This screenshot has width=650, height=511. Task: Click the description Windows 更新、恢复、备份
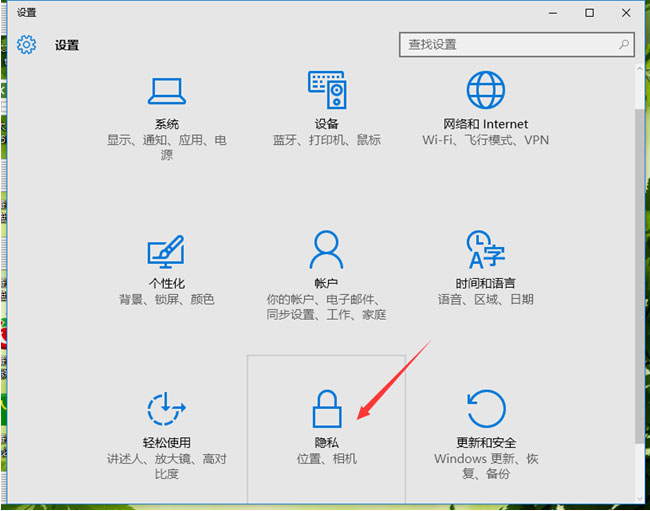pos(486,466)
